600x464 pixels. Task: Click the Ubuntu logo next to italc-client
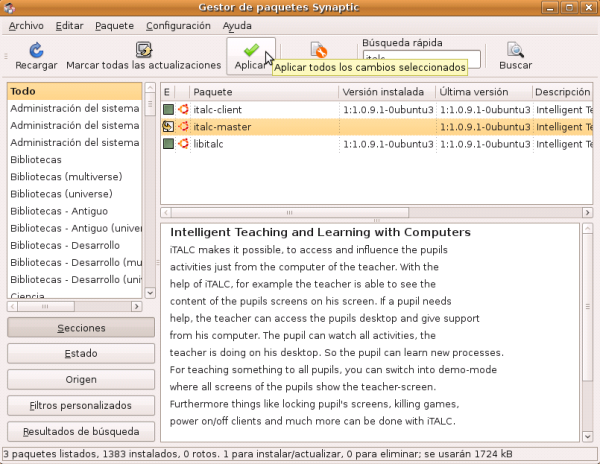(183, 109)
